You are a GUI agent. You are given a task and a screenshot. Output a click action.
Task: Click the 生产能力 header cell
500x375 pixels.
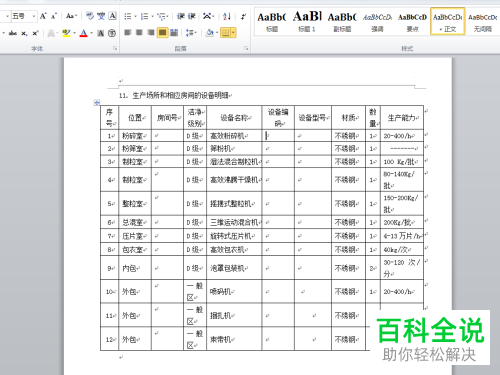(402, 117)
